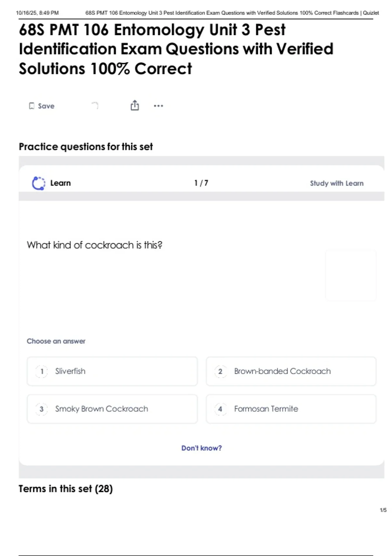This screenshot has width=392, height=556.
Task: Click the 1/5 page number indicator
Action: (x=383, y=510)
